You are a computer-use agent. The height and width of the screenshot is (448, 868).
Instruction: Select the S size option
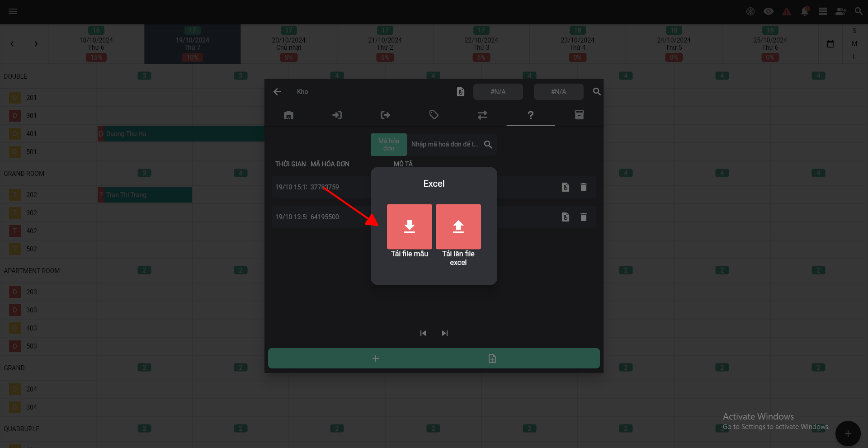[854, 31]
